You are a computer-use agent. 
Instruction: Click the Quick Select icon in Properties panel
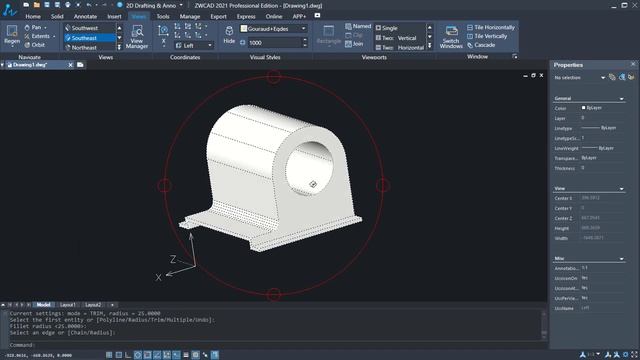coord(622,77)
